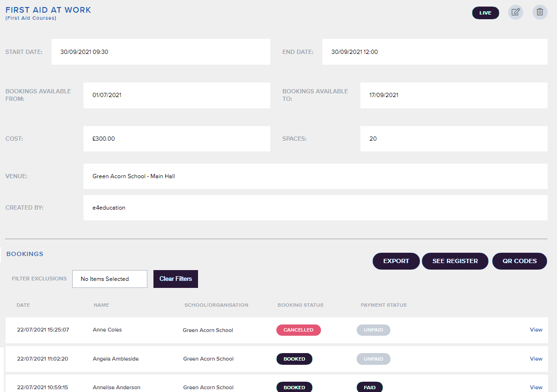Image resolution: width=557 pixels, height=392 pixels.
Task: Open See Register for this course
Action: (x=455, y=261)
